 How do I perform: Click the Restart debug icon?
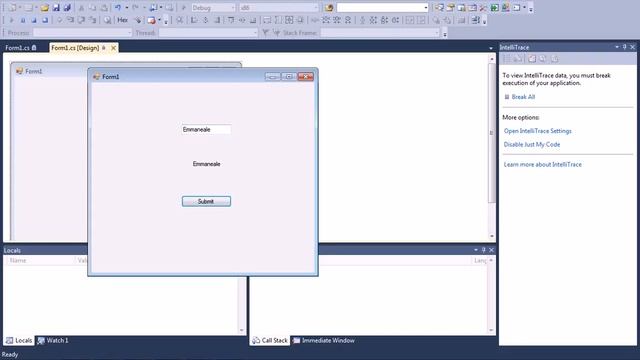[45, 20]
